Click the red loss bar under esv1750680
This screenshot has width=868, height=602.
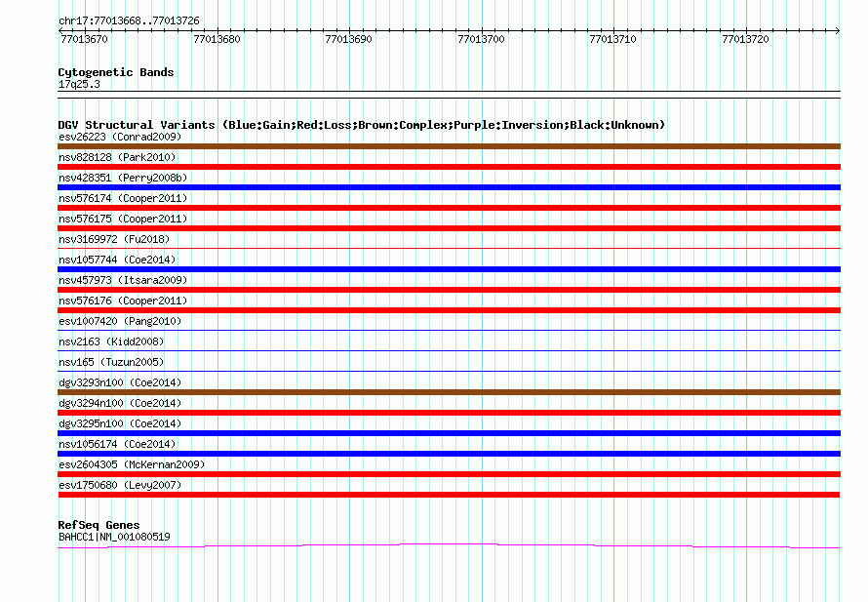point(449,495)
